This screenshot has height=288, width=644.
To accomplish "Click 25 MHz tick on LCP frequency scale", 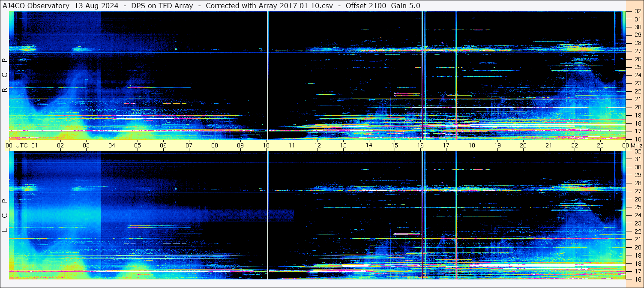I will (638, 207).
